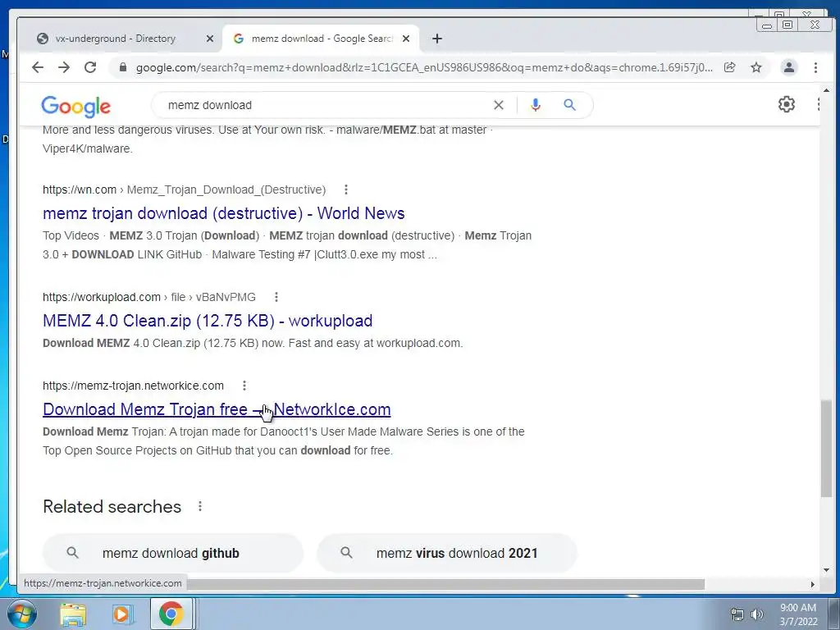
Task: Open the network tray icon
Action: tap(737, 614)
